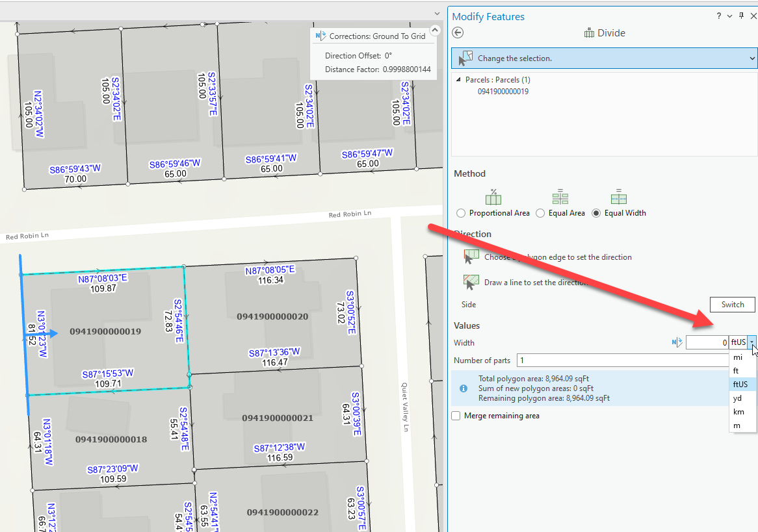Expand the Change the selection dropdown
Viewport: 758px width, 532px height.
coord(752,58)
